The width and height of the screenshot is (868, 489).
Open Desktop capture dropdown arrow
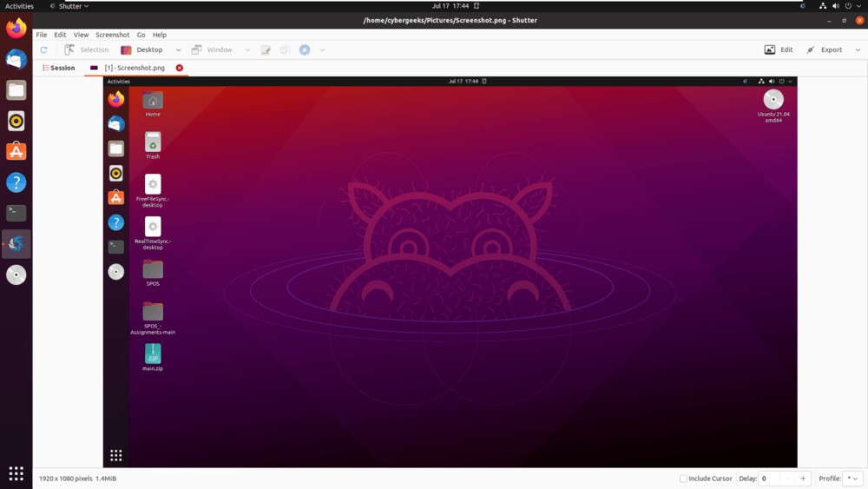pos(178,50)
